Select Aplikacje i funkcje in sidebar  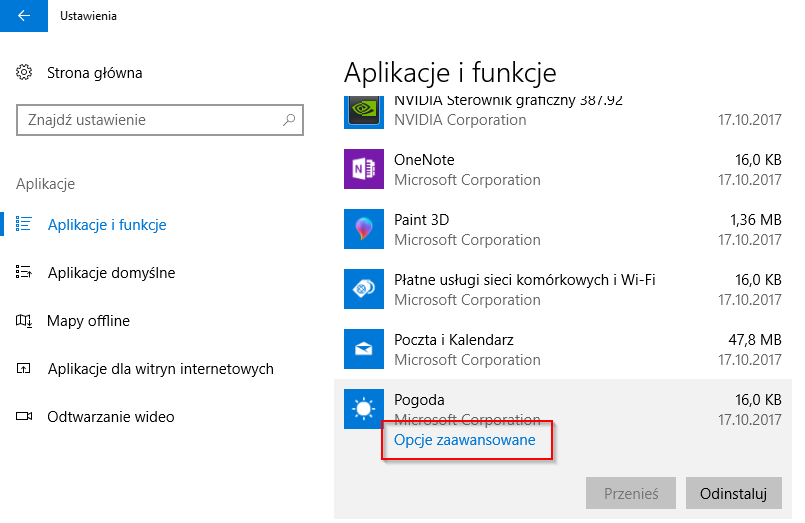tap(107, 225)
